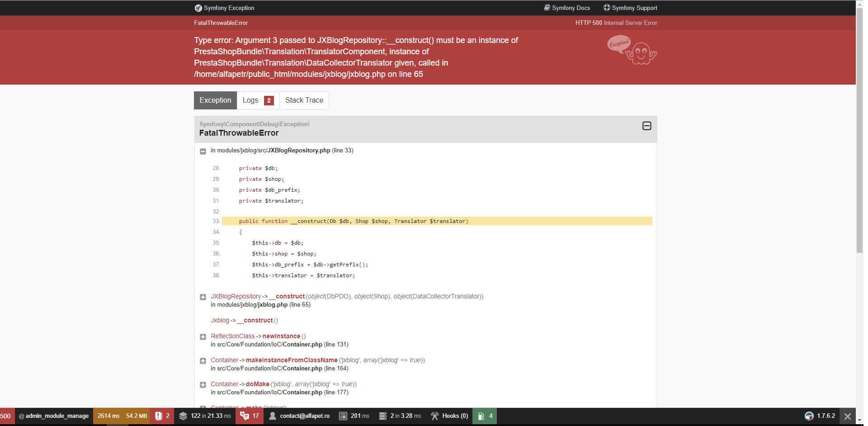Open the database queries stack icon
This screenshot has width=868, height=426.
tap(183, 416)
